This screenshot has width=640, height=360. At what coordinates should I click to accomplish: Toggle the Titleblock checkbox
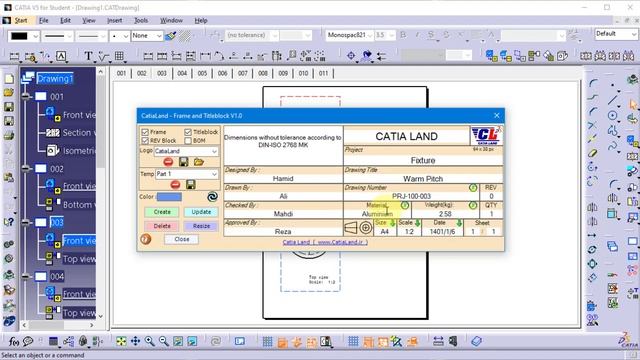click(188, 132)
